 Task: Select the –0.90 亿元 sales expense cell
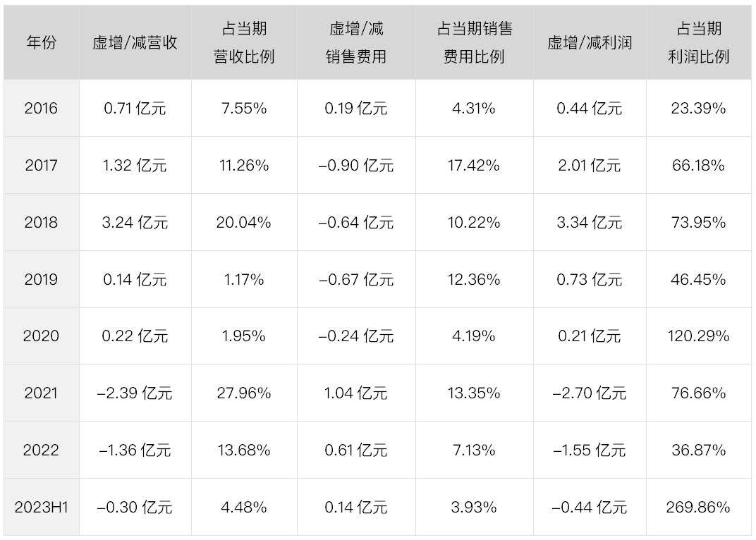(x=356, y=166)
